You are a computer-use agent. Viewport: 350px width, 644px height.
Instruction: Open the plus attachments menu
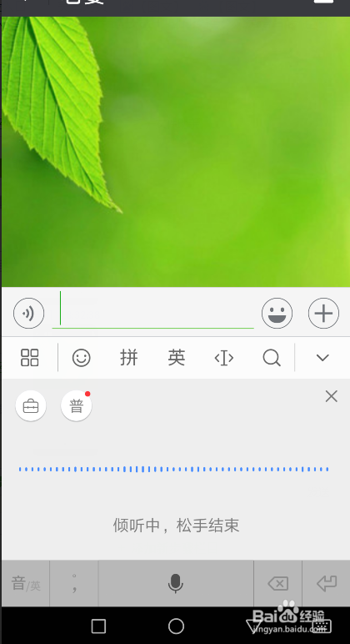pyautogui.click(x=323, y=314)
